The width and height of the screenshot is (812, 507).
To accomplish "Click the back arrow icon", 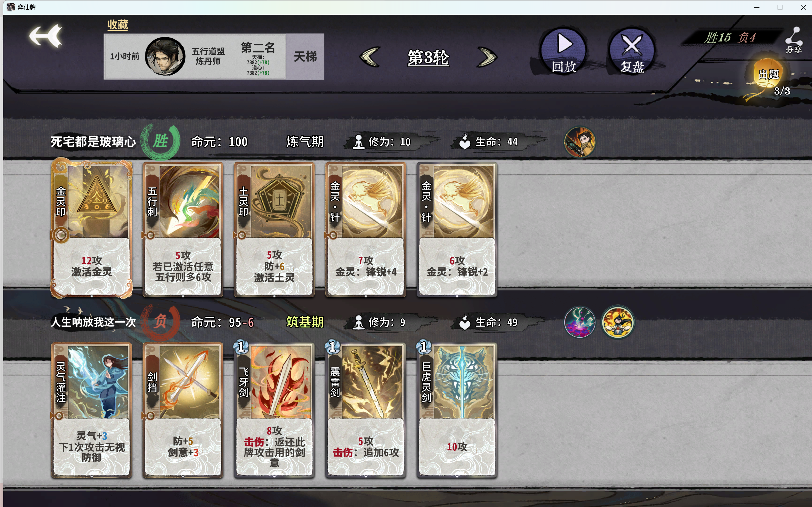I will coord(46,36).
